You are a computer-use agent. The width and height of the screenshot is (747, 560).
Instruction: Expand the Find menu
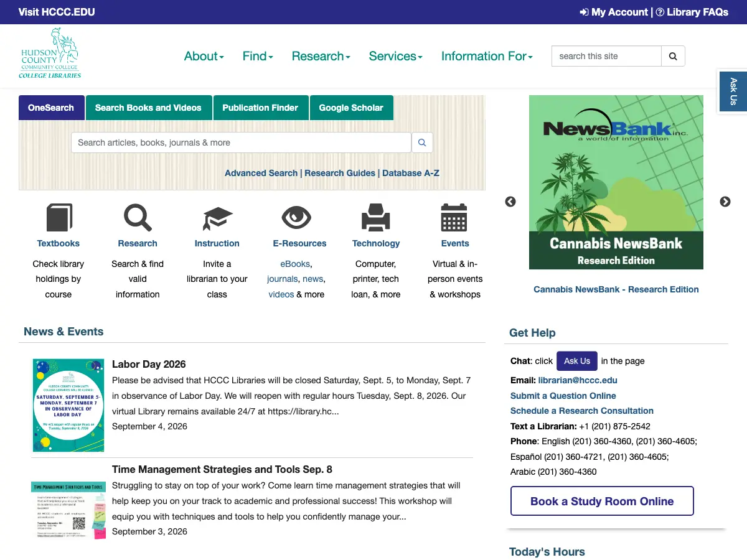pyautogui.click(x=258, y=56)
